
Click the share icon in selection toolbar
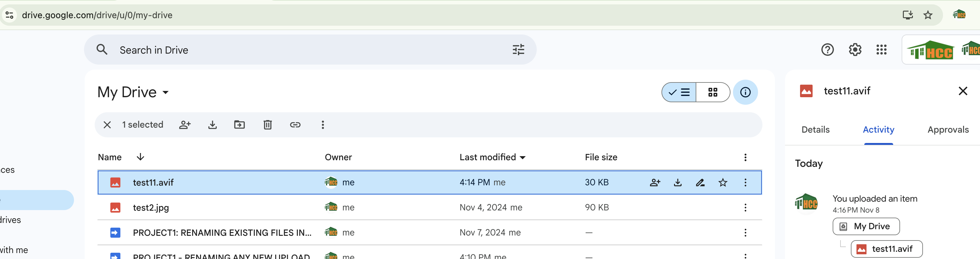pyautogui.click(x=185, y=125)
